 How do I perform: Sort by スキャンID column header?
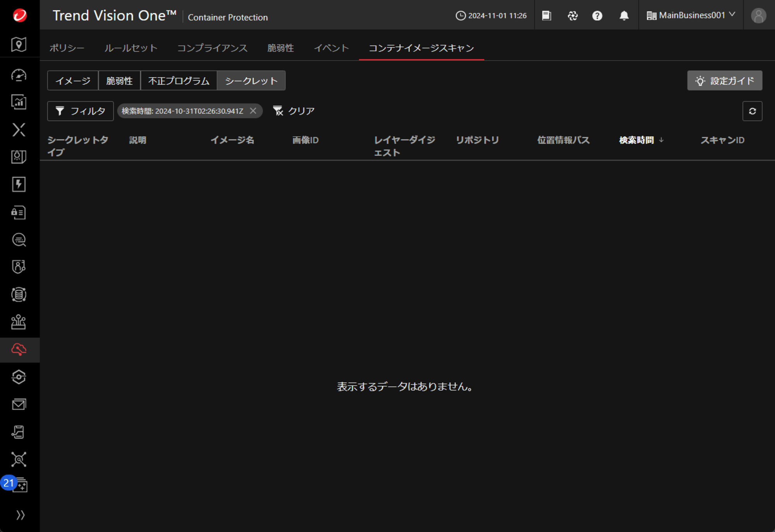pyautogui.click(x=722, y=140)
